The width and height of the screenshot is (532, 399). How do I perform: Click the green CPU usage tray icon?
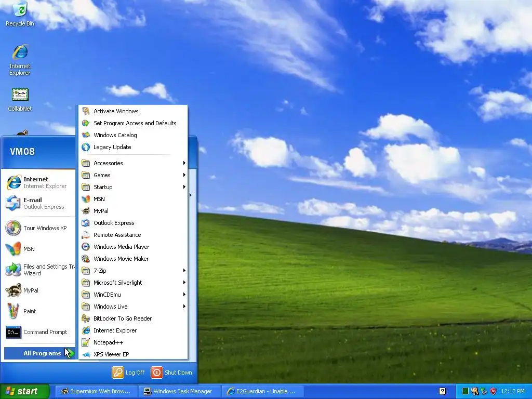[465, 391]
